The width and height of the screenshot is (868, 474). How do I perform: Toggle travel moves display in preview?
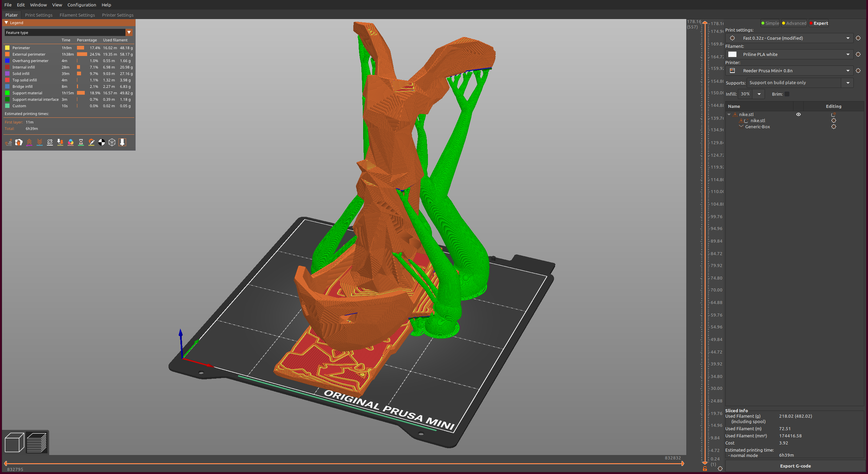pos(8,143)
